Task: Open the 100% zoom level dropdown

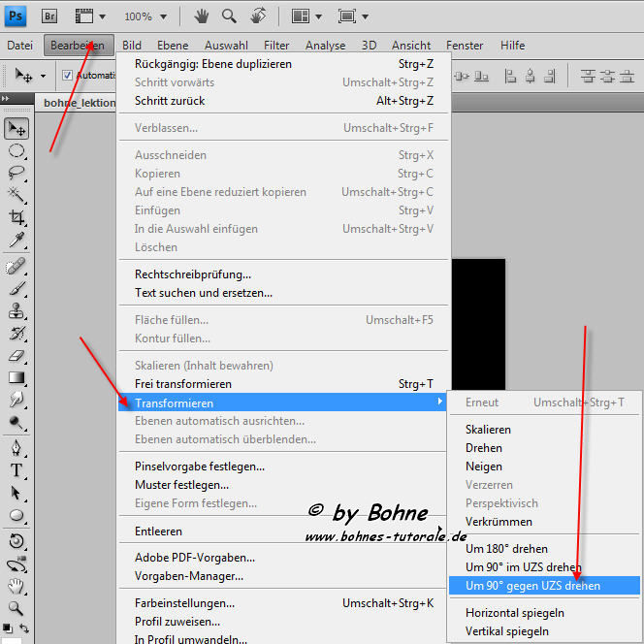Action: [x=145, y=16]
